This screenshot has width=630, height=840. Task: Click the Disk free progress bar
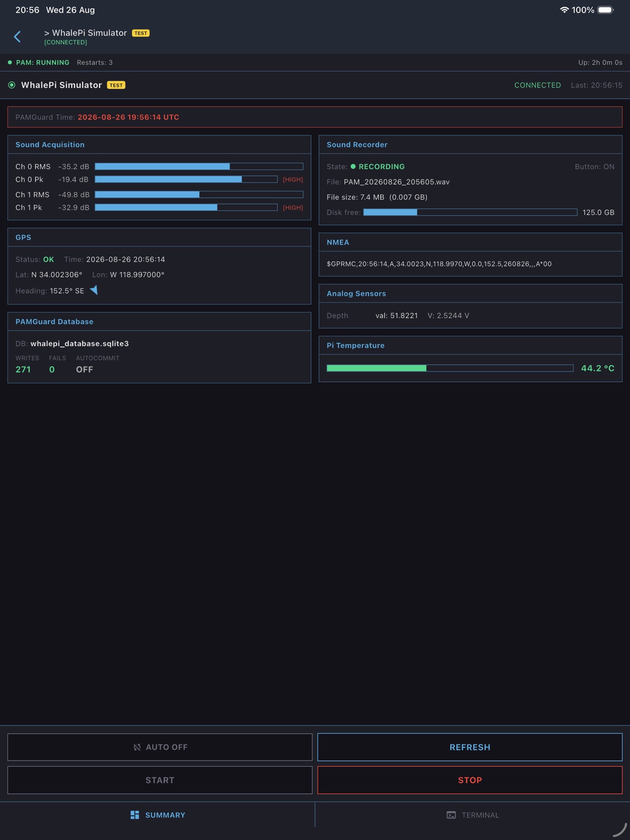470,212
